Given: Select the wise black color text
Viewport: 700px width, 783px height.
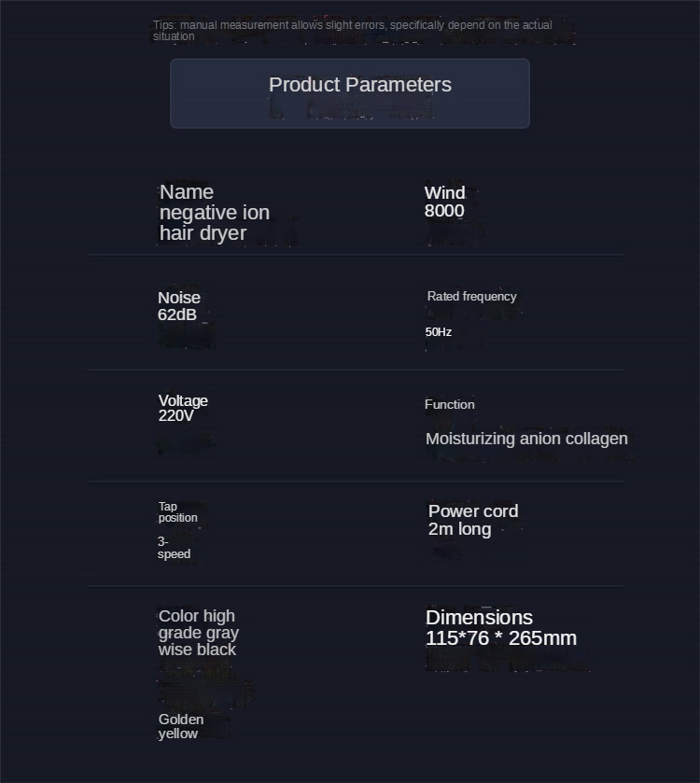Looking at the screenshot, I should point(197,650).
